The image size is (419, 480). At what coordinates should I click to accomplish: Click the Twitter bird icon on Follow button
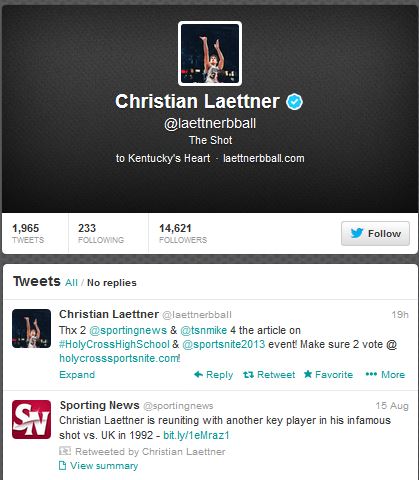tap(357, 233)
